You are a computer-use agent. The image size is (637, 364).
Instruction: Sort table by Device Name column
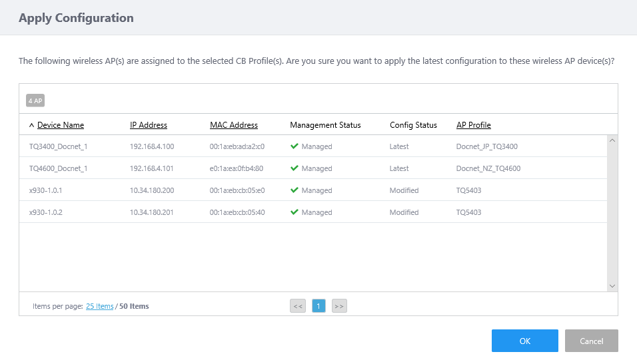coord(61,125)
